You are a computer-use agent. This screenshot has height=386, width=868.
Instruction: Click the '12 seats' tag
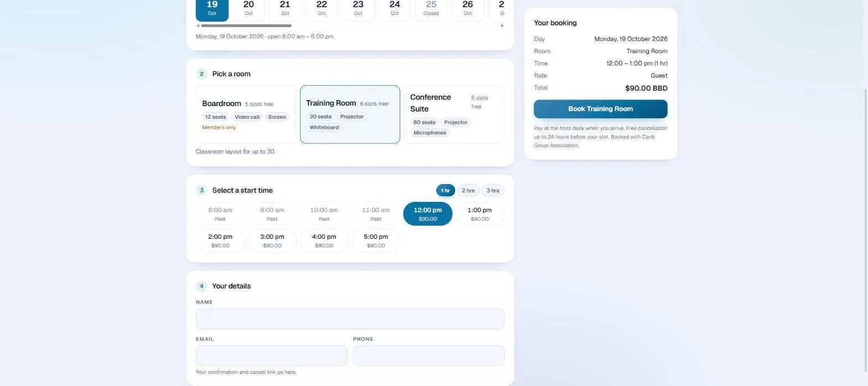pyautogui.click(x=216, y=117)
